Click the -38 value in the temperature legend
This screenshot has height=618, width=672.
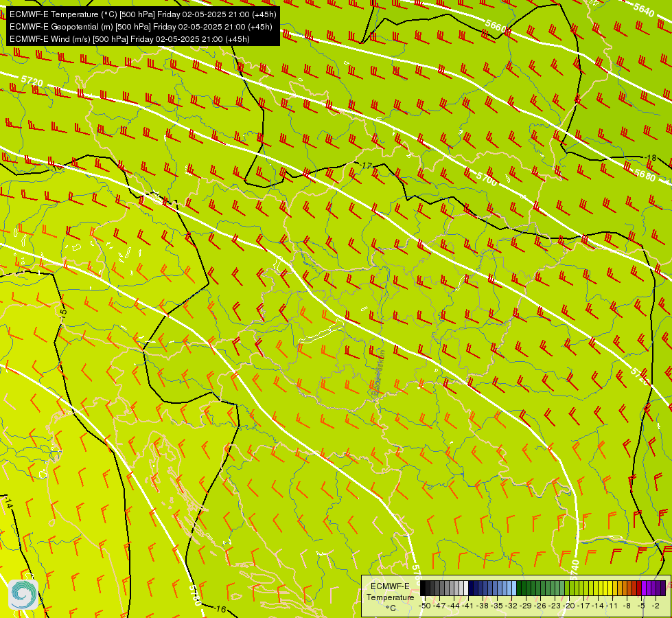tap(483, 606)
